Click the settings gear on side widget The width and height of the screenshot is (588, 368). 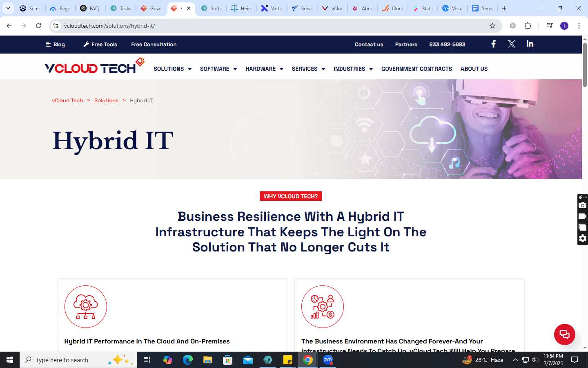pos(583,238)
